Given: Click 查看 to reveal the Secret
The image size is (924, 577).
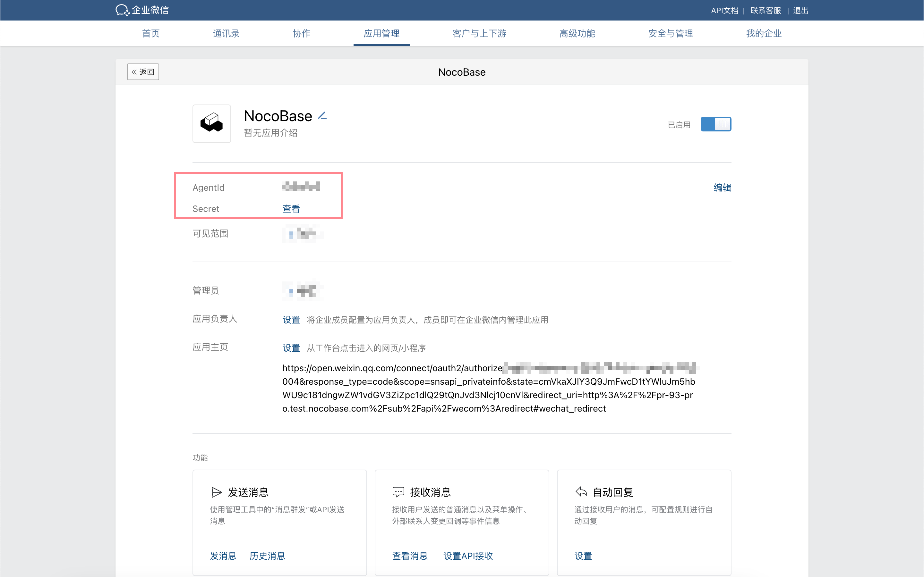Looking at the screenshot, I should [291, 209].
